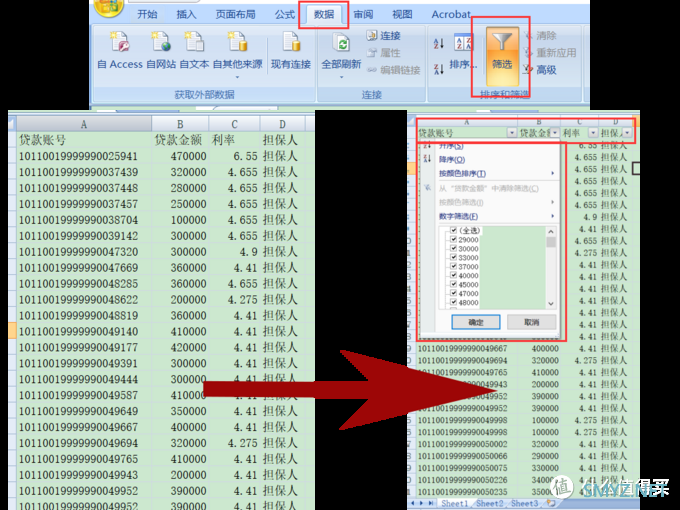Viewport: 680px width, 510px height.
Task: Click the 全部刷新 refresh all icon
Action: [x=341, y=43]
